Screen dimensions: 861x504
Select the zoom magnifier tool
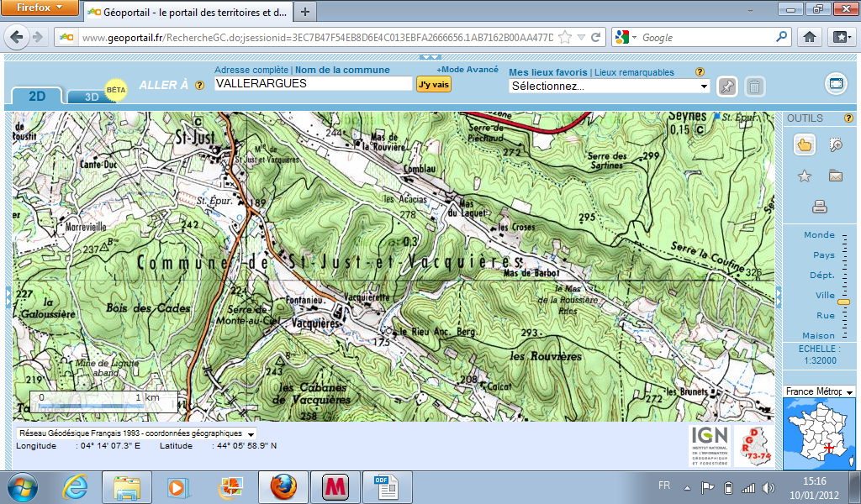tap(836, 144)
